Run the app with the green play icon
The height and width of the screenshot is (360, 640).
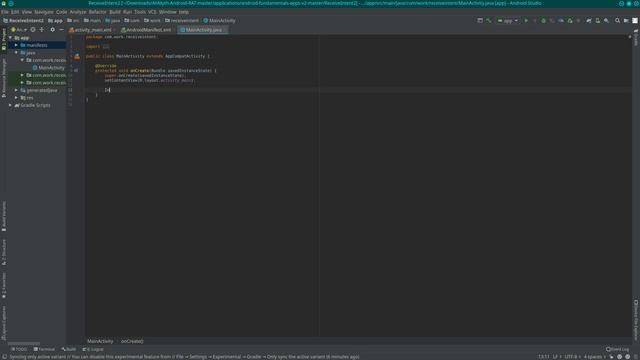(x=526, y=20)
